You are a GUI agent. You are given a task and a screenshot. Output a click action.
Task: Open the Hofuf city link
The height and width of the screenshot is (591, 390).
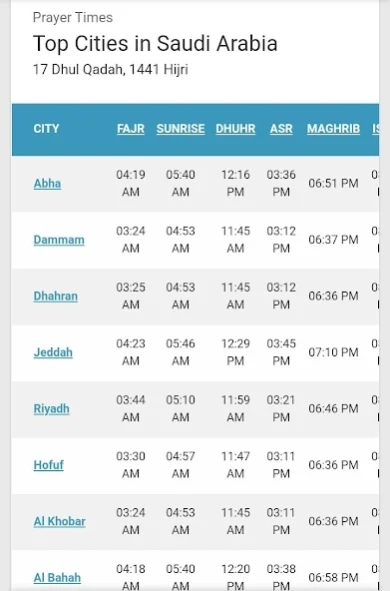tap(48, 465)
